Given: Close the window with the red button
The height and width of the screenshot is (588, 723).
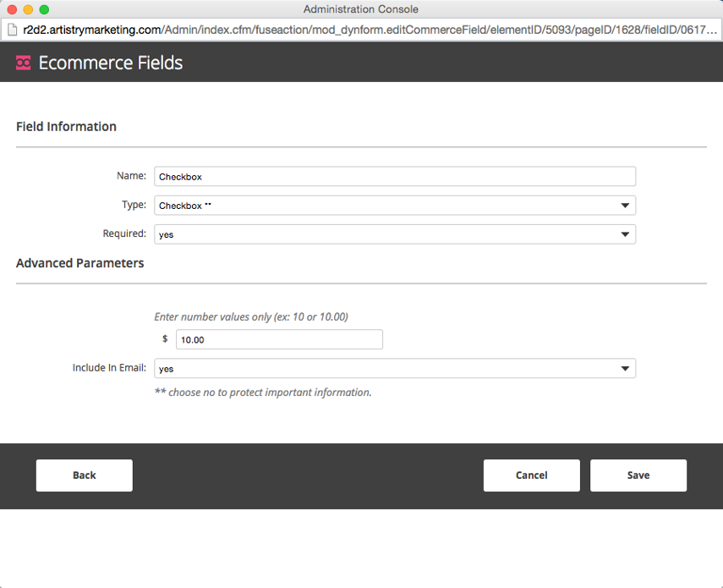Looking at the screenshot, I should [12, 9].
